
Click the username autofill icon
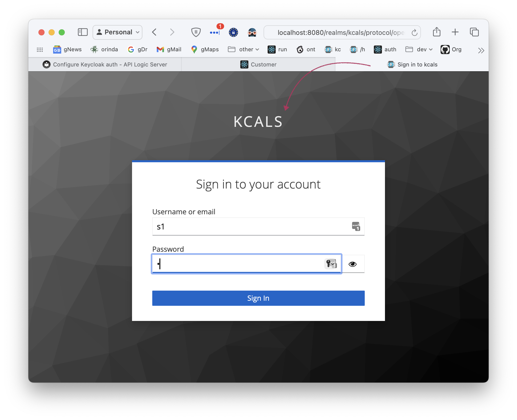click(x=356, y=226)
